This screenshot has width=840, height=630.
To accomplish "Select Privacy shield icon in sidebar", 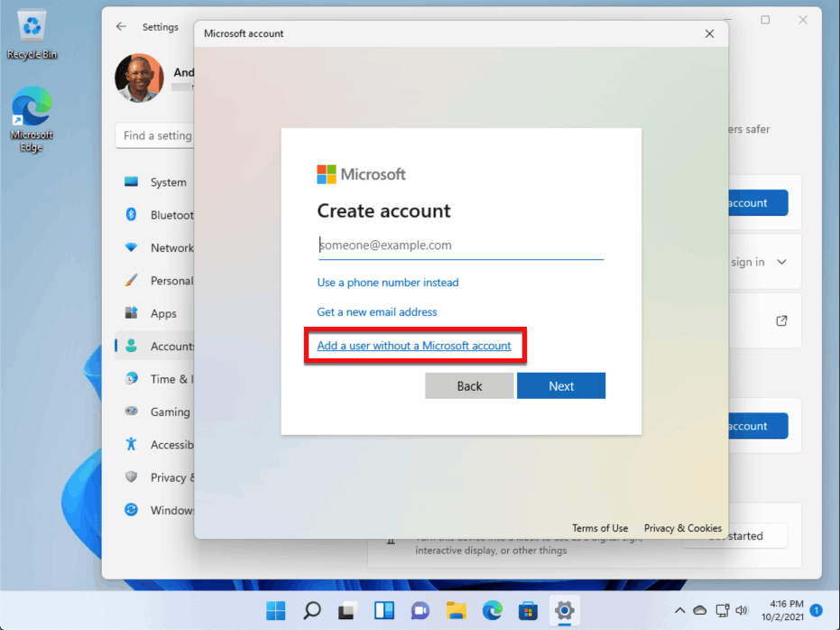I will [131, 477].
